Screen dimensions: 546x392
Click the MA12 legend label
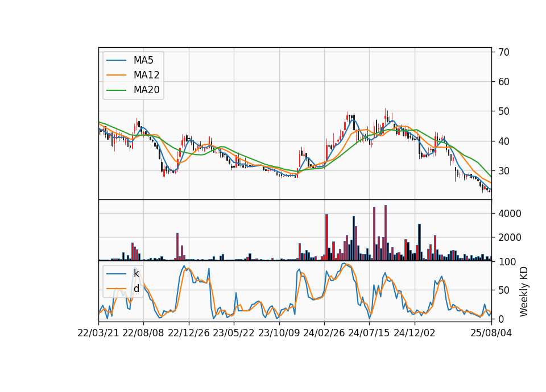click(146, 75)
